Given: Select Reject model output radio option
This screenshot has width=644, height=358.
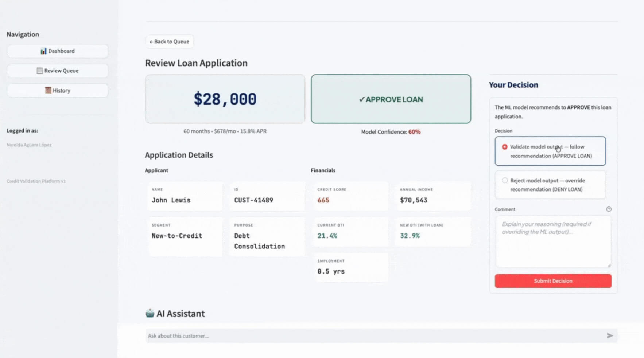Looking at the screenshot, I should click(505, 181).
